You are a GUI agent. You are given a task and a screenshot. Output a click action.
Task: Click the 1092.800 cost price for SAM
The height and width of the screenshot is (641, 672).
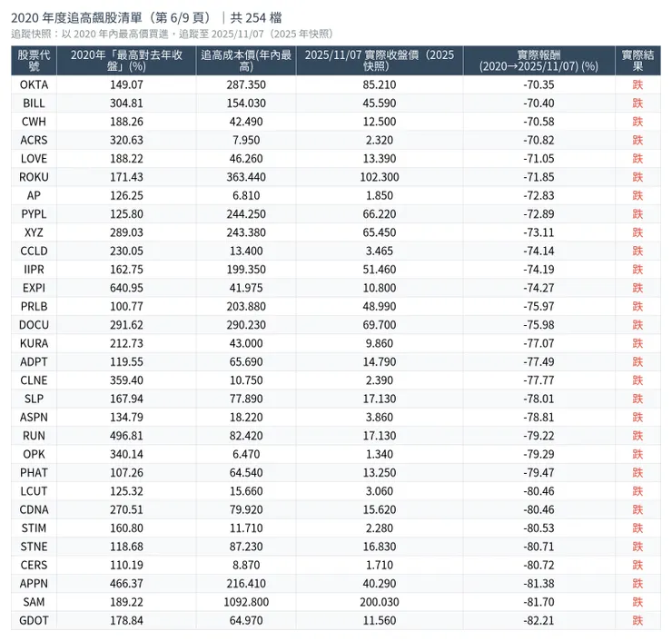tap(246, 602)
